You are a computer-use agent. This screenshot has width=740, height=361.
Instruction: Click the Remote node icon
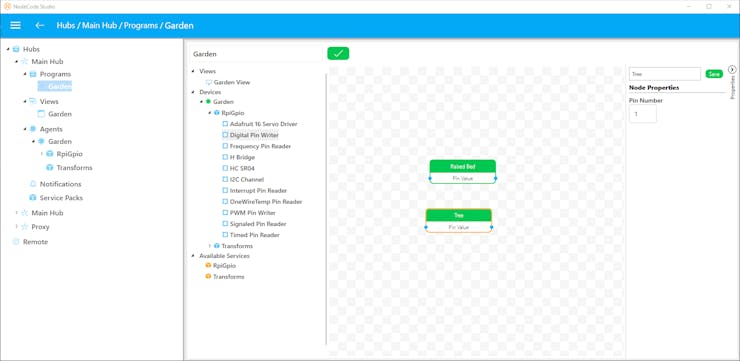coord(17,242)
